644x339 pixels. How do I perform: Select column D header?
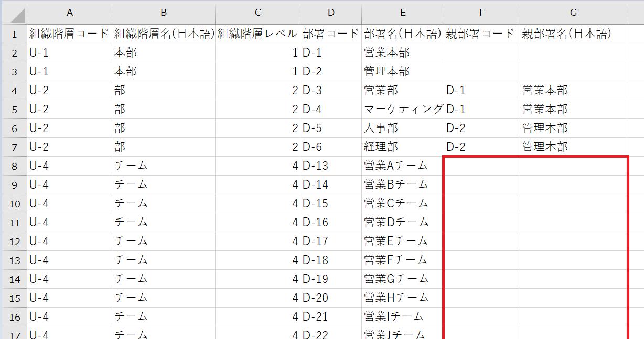(331, 13)
